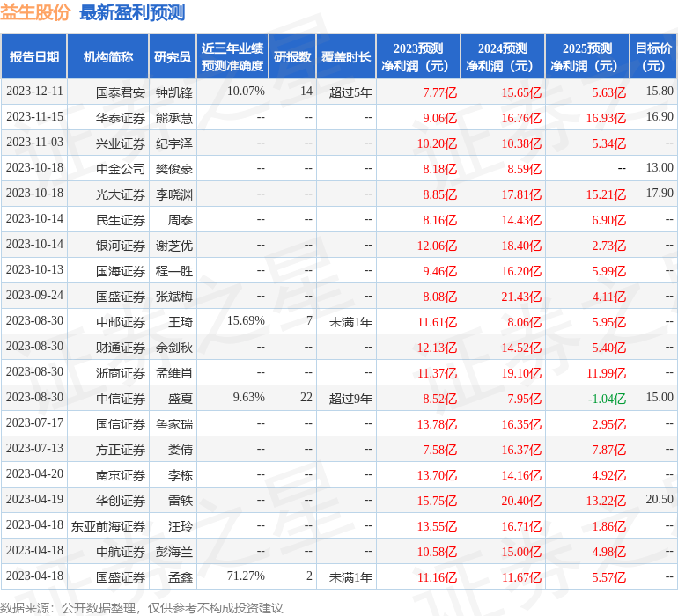Click accuracy value 15.69%

[246, 320]
